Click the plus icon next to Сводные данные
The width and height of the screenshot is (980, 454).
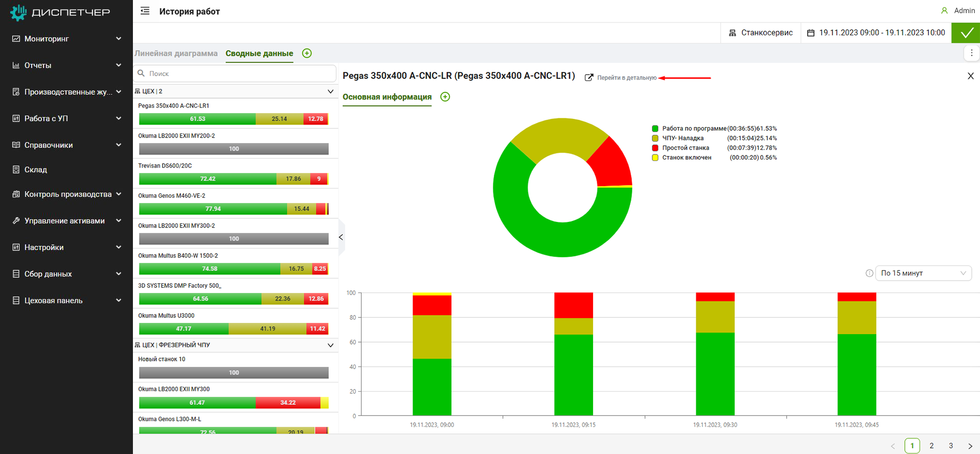point(307,53)
